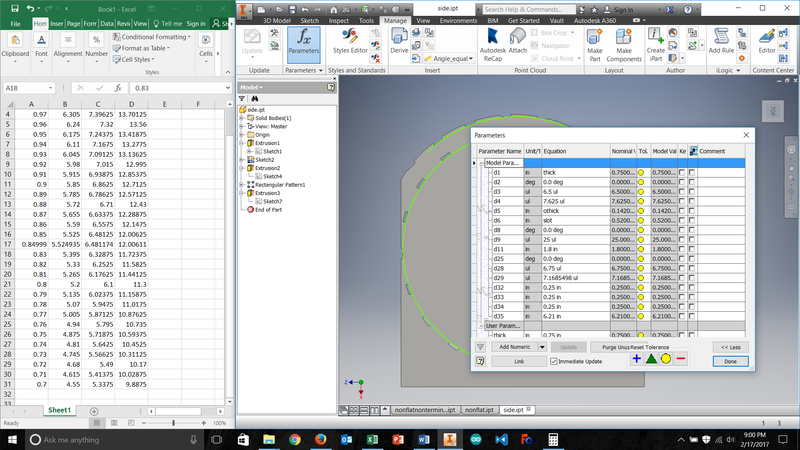Click the Parameters fx button in ribbon
This screenshot has height=450, width=800.
[303, 44]
